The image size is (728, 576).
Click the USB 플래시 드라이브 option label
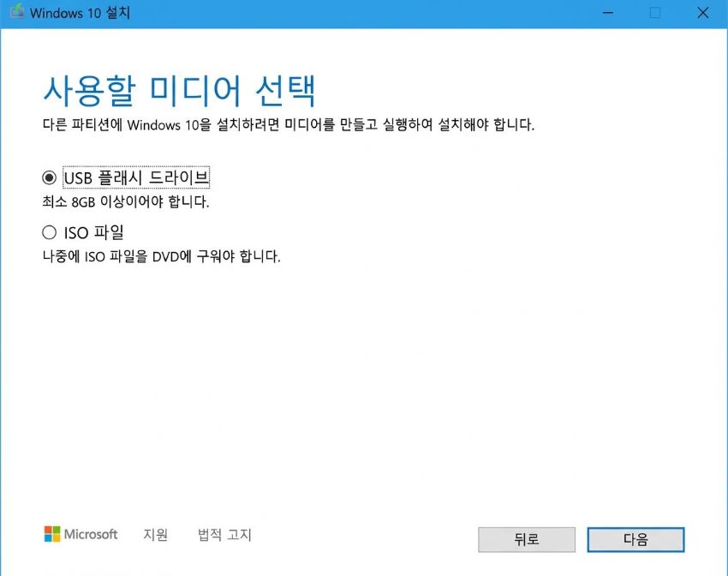(x=137, y=177)
